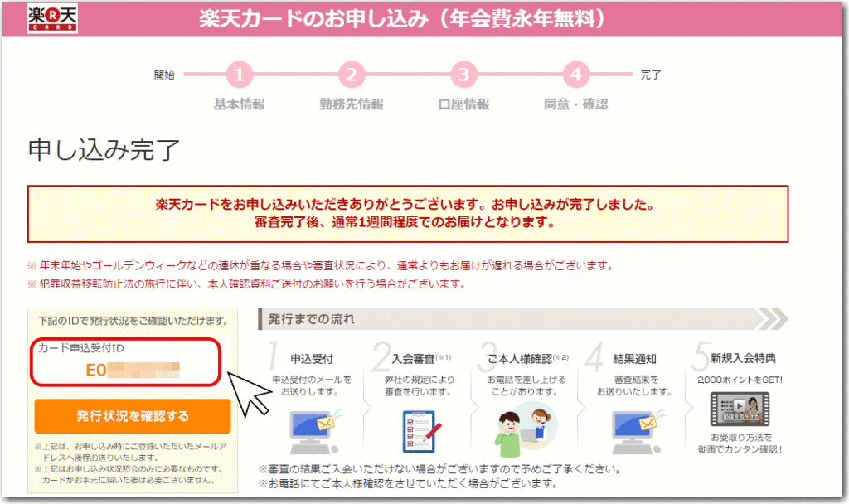Click the 申込受付 step title

click(312, 358)
